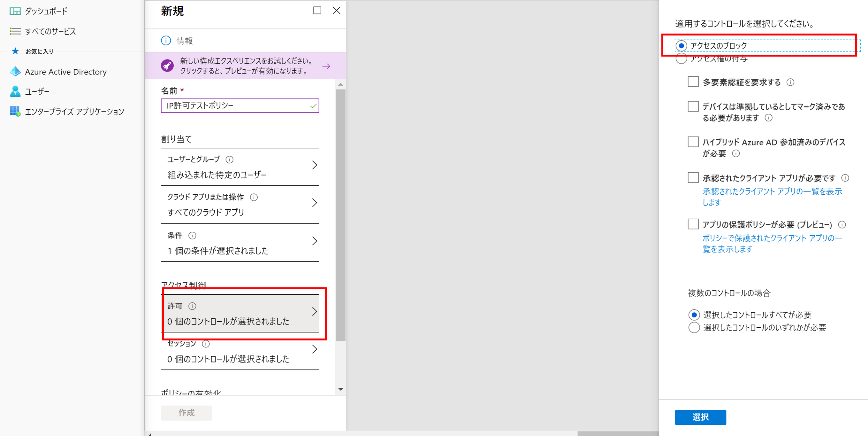This screenshot has height=436, width=868.
Task: Expand the セッション controls chevron
Action: 314,349
